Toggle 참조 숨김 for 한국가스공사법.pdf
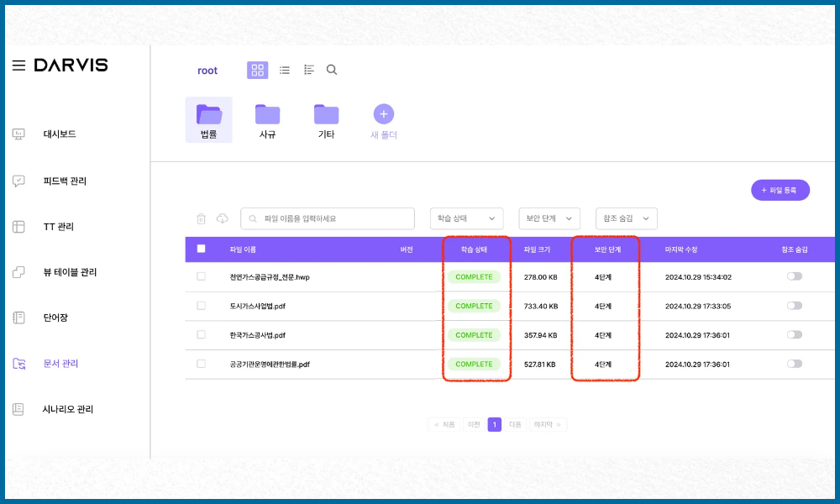840x504 pixels. (795, 334)
